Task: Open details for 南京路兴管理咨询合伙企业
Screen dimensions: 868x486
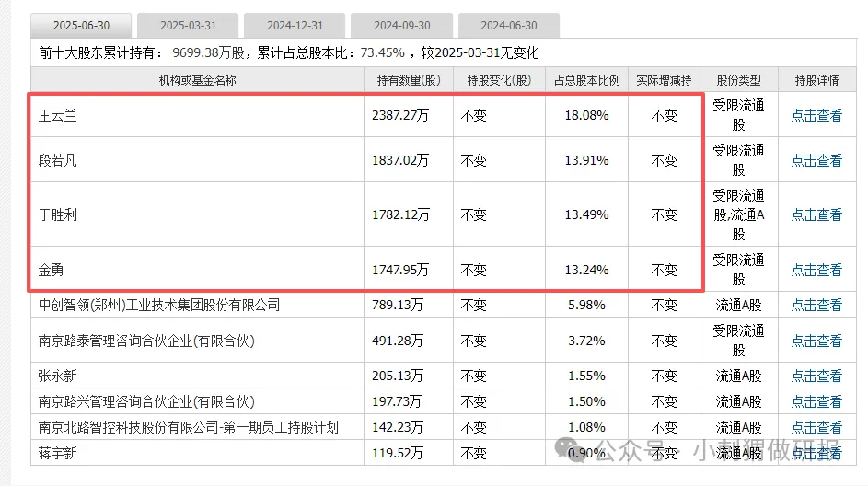Action: click(x=816, y=401)
